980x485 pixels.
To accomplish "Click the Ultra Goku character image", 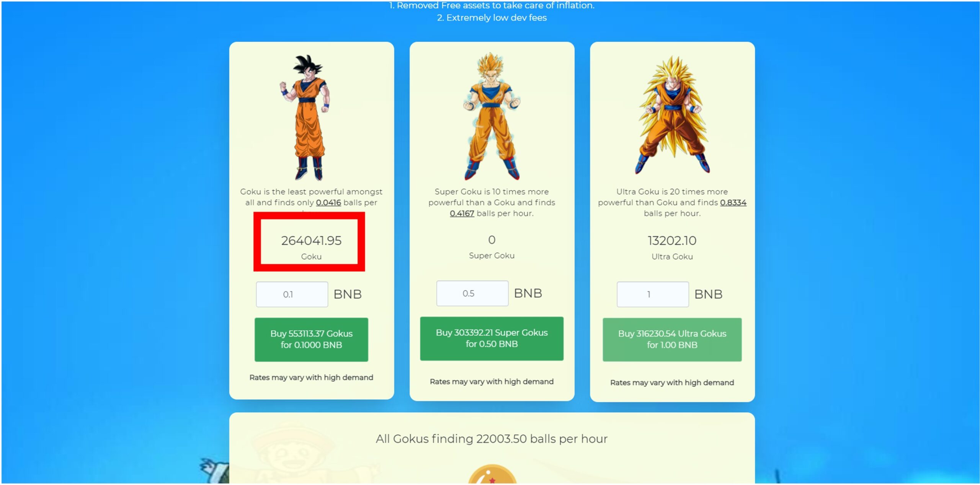I will [673, 115].
